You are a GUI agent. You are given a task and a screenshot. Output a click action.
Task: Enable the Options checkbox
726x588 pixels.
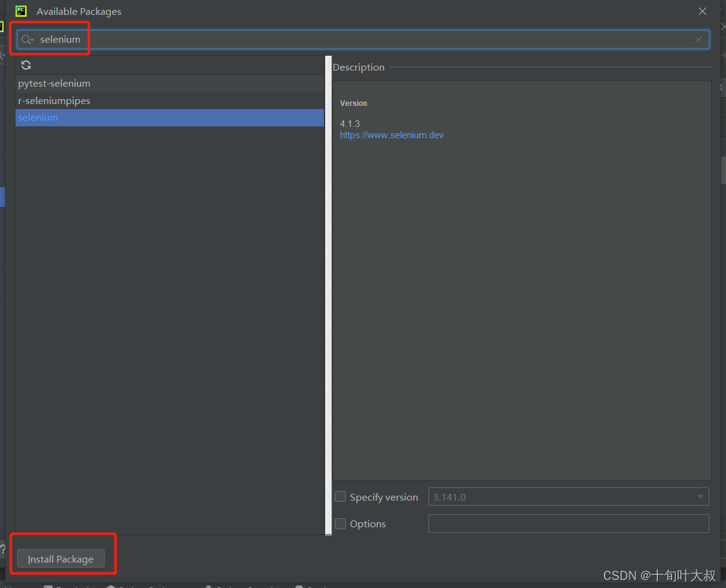tap(340, 524)
